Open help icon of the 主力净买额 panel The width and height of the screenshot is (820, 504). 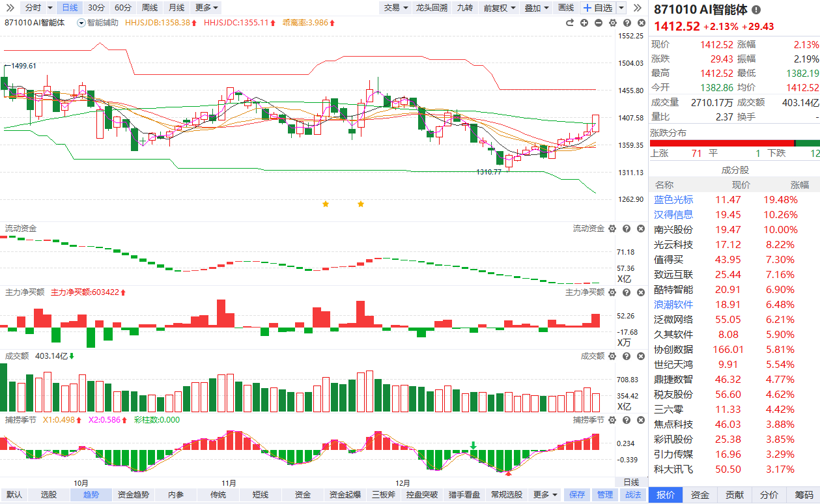coord(626,292)
